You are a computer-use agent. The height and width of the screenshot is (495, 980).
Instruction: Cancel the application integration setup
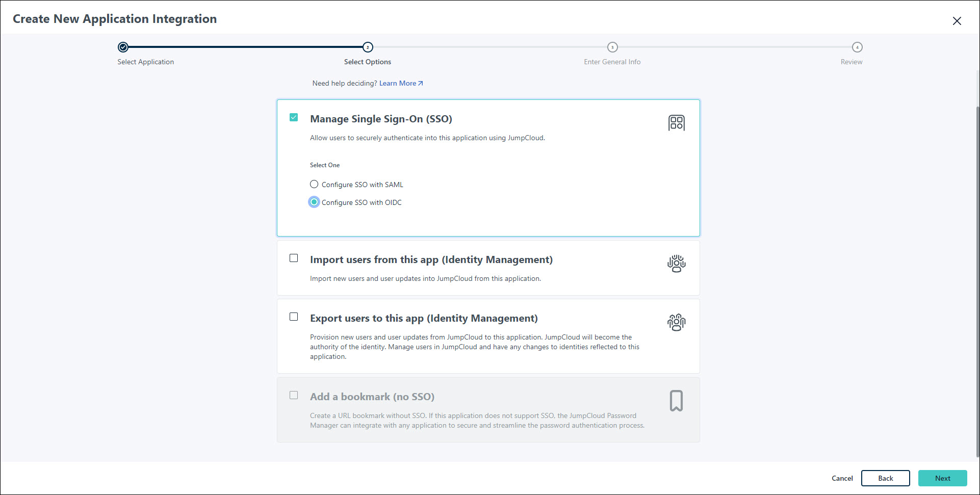pos(842,478)
